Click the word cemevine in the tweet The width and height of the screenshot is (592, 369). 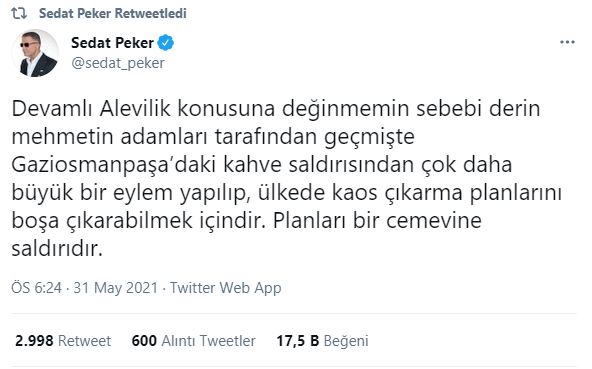point(434,221)
